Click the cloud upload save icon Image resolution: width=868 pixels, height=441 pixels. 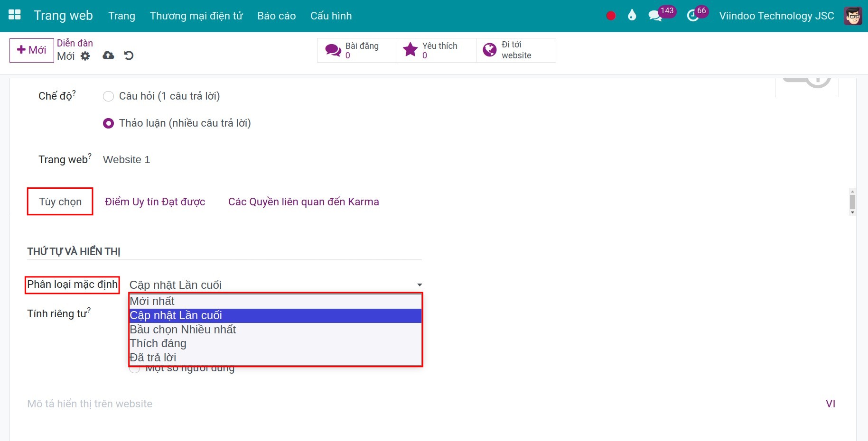[108, 55]
